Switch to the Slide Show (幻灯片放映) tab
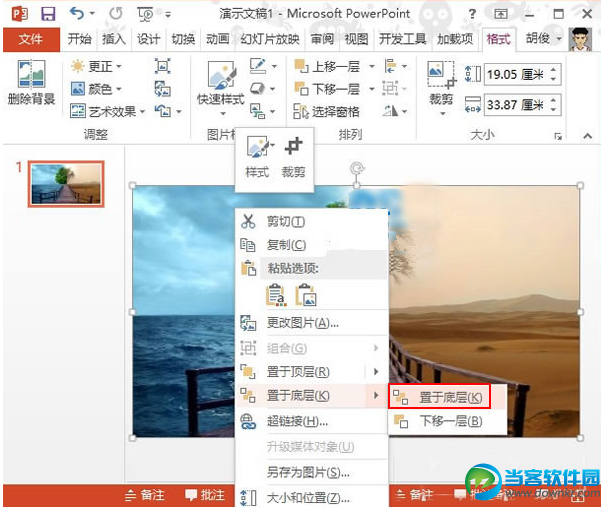The image size is (601, 507). (269, 39)
